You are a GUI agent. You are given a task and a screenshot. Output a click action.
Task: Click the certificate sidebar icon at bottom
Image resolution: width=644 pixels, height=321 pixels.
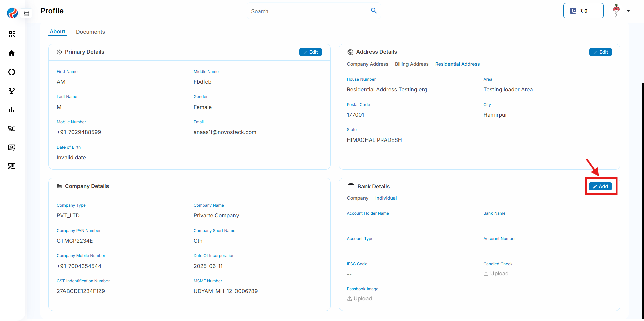click(x=12, y=166)
